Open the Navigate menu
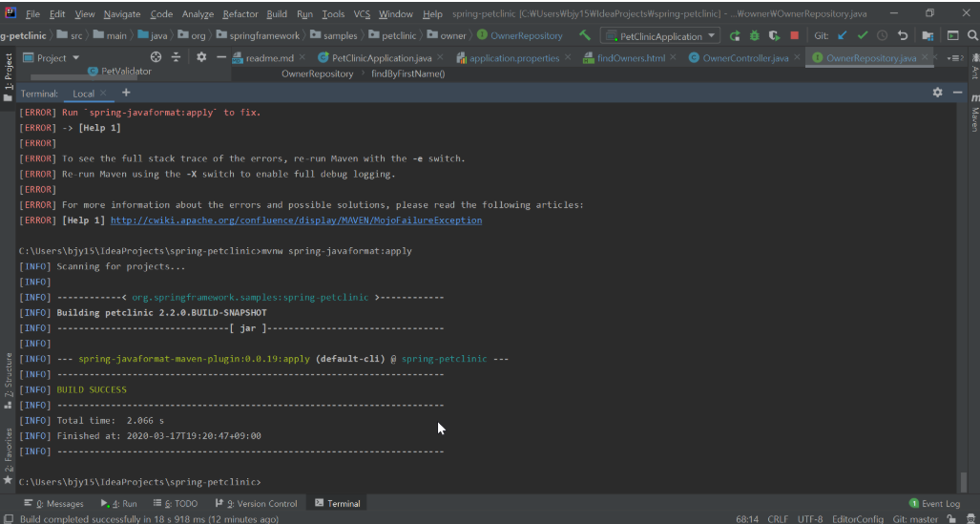 coord(122,13)
